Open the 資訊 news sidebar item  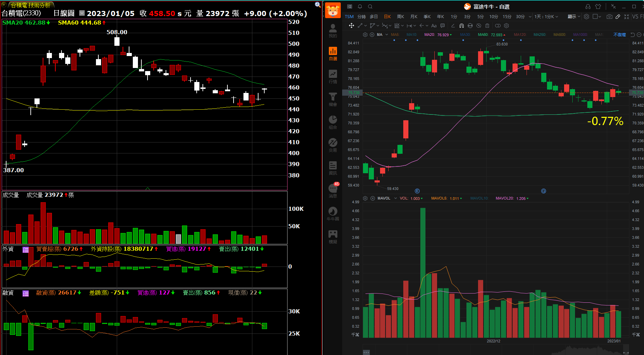point(333,168)
